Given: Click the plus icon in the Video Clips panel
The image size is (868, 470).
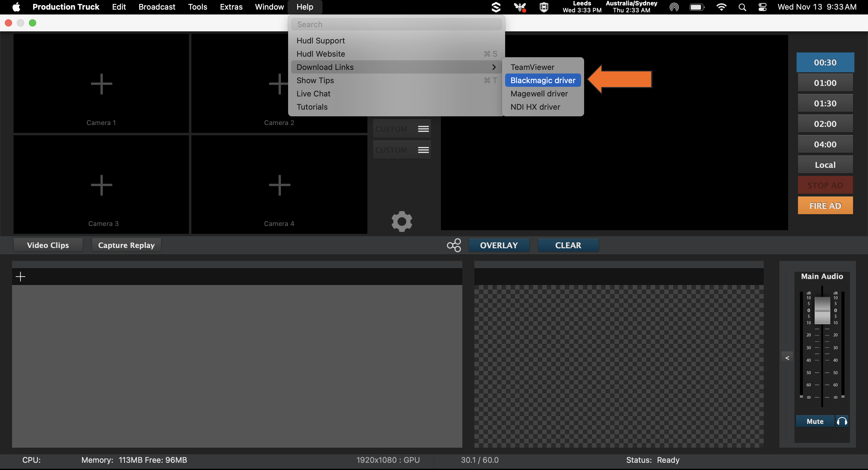Looking at the screenshot, I should pos(20,276).
